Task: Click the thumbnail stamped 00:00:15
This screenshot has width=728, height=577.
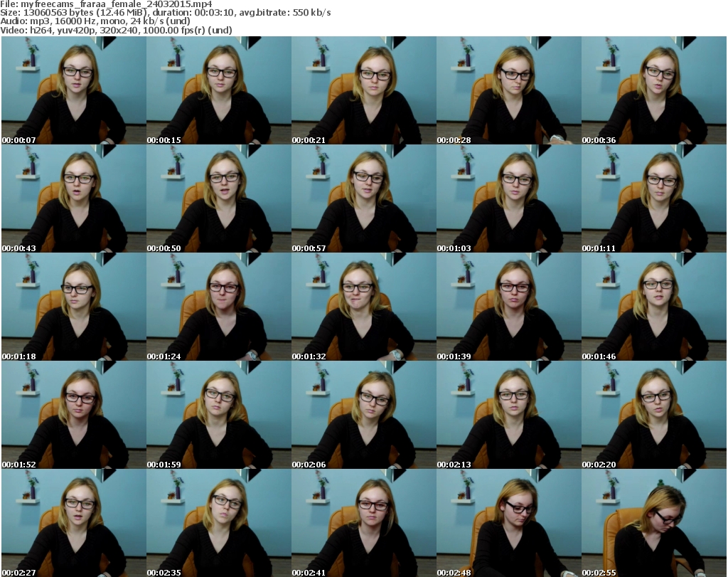Action: [x=219, y=90]
